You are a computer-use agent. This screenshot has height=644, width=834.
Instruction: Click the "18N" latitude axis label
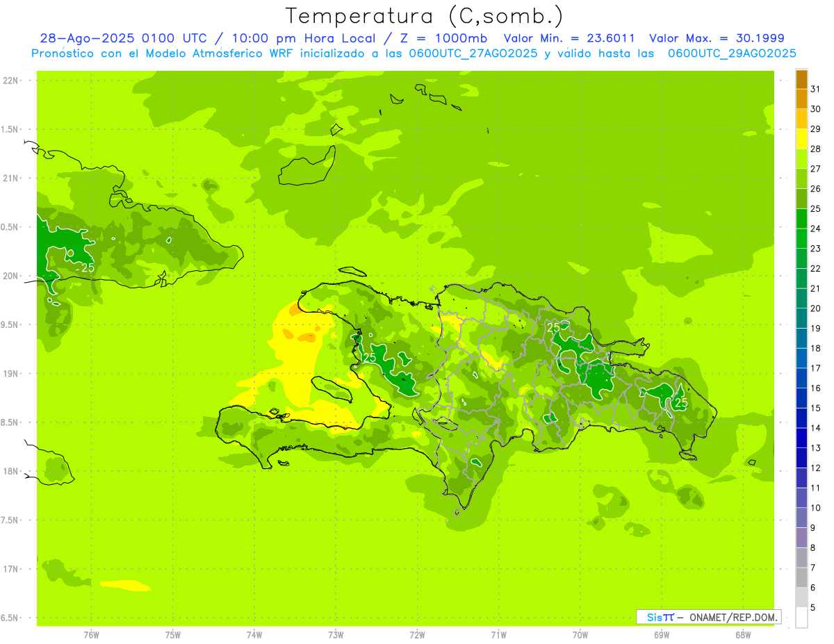pos(12,471)
